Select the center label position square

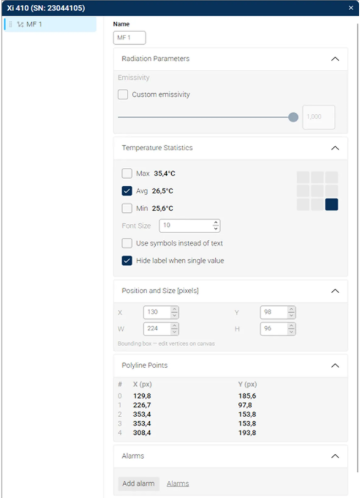(317, 191)
